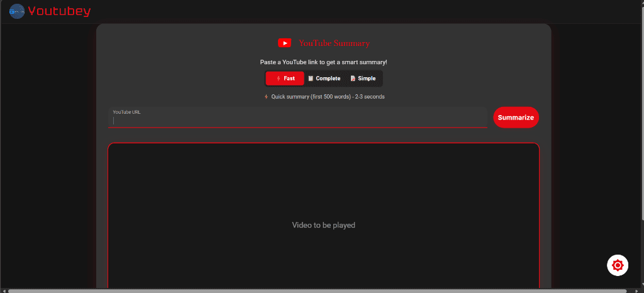Click the 'Video to be played' text
This screenshot has height=293, width=644.
(324, 225)
